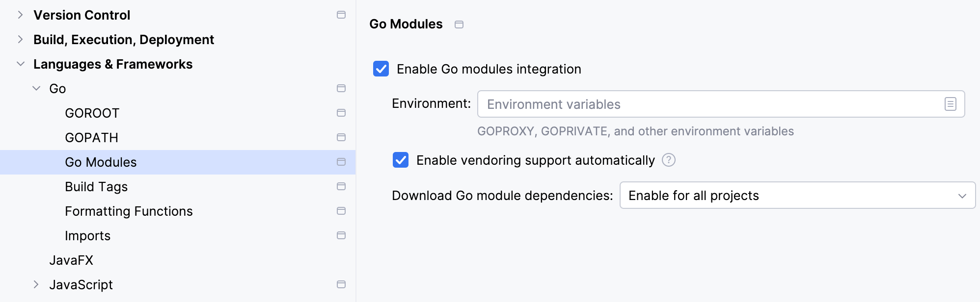The width and height of the screenshot is (980, 302).
Task: Click project-level icon in Build Tags row
Action: (x=341, y=186)
